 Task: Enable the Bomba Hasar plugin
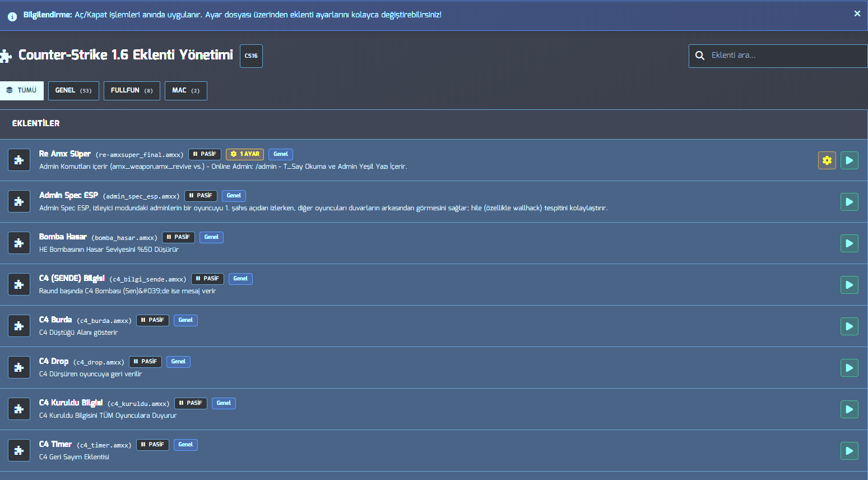tap(850, 243)
